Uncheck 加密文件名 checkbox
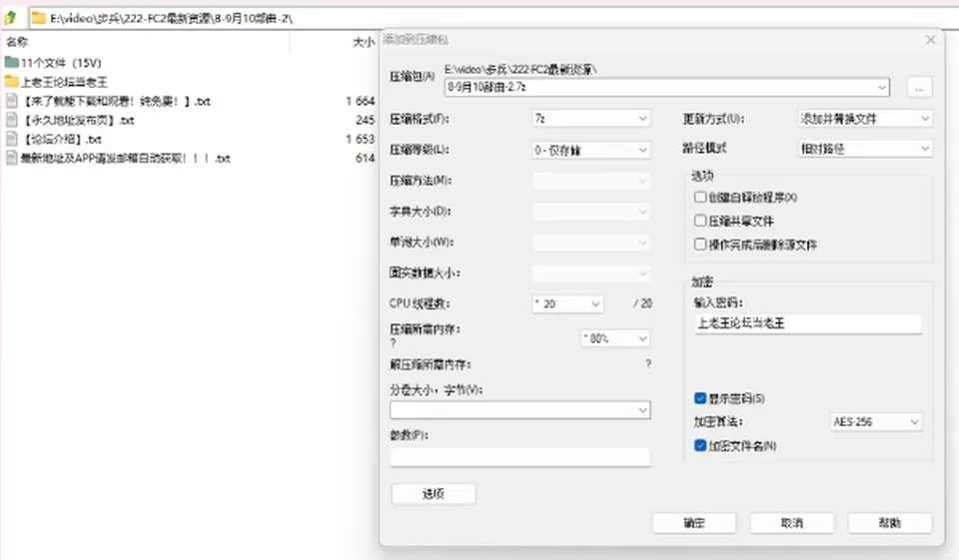959x560 pixels. click(x=700, y=445)
